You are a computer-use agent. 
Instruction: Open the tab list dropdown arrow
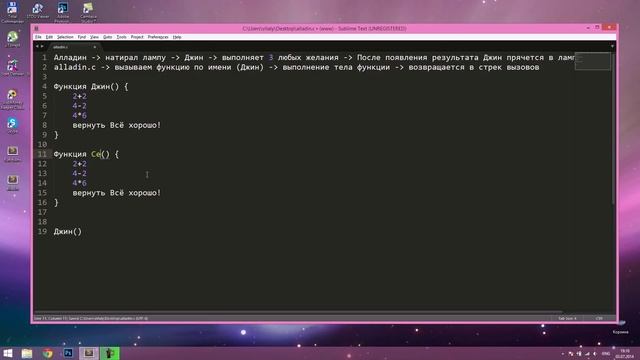pyautogui.click(x=612, y=47)
